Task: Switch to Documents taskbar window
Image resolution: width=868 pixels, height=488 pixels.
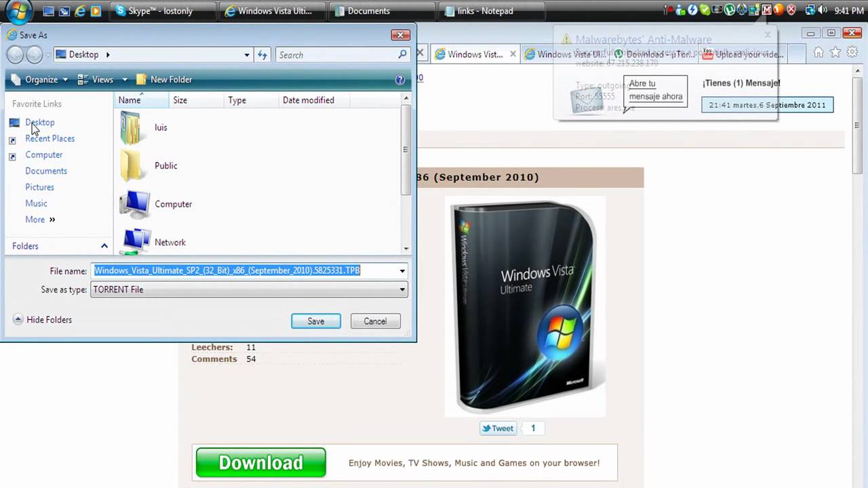Action: pyautogui.click(x=384, y=11)
